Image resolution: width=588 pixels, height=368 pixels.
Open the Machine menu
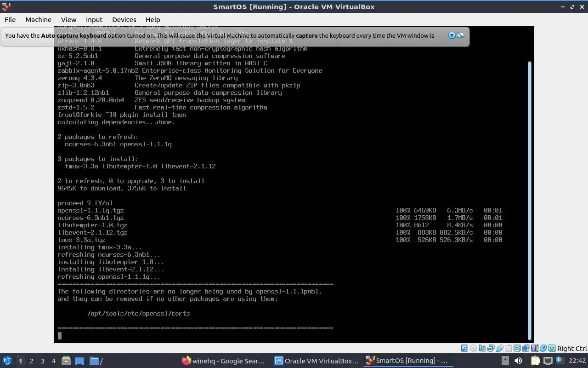(38, 19)
